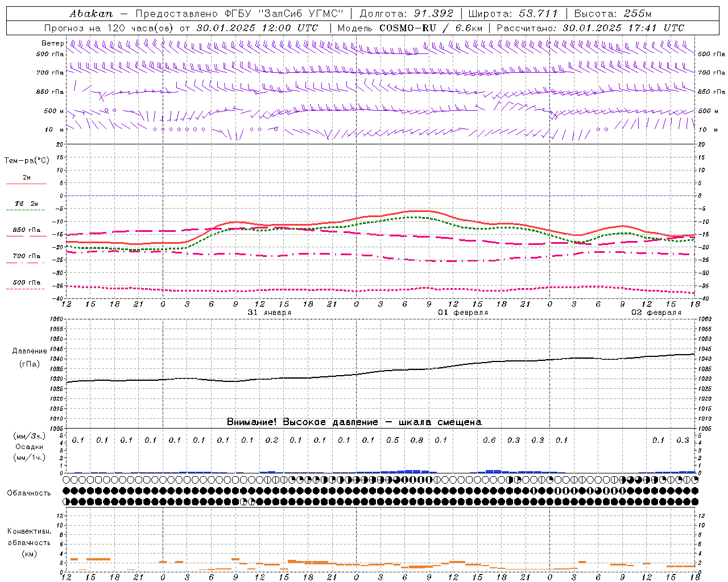Click the "31 января" date label

tap(270, 313)
